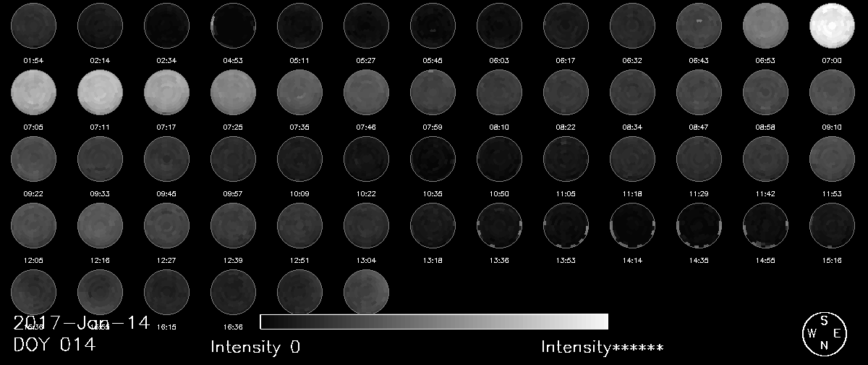Click the 12:16 disk thumbnail

click(x=100, y=225)
